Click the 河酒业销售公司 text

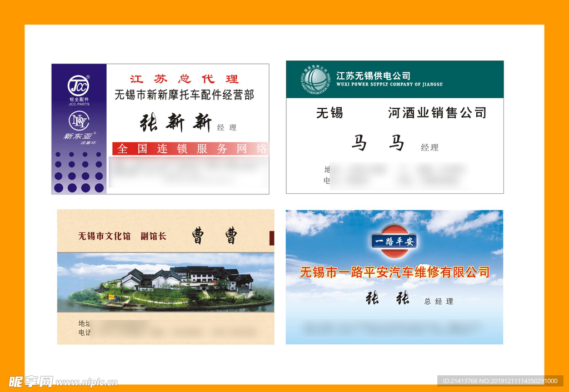point(437,113)
